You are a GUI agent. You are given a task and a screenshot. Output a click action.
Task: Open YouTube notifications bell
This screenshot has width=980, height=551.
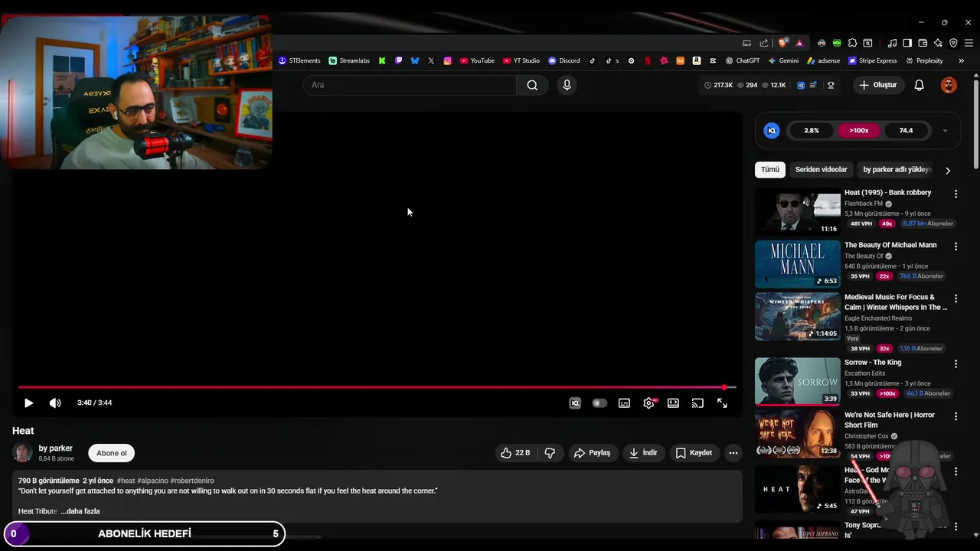pos(919,85)
